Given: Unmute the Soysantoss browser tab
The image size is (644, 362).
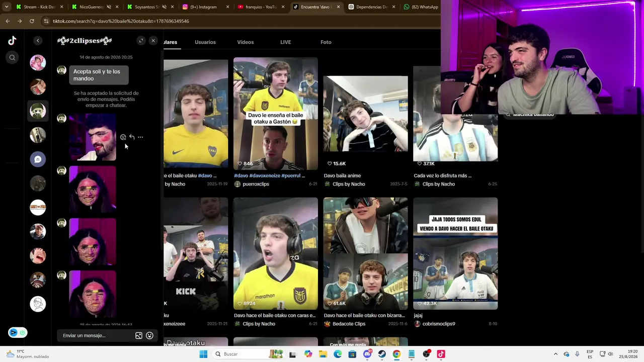Looking at the screenshot, I should coord(164,7).
